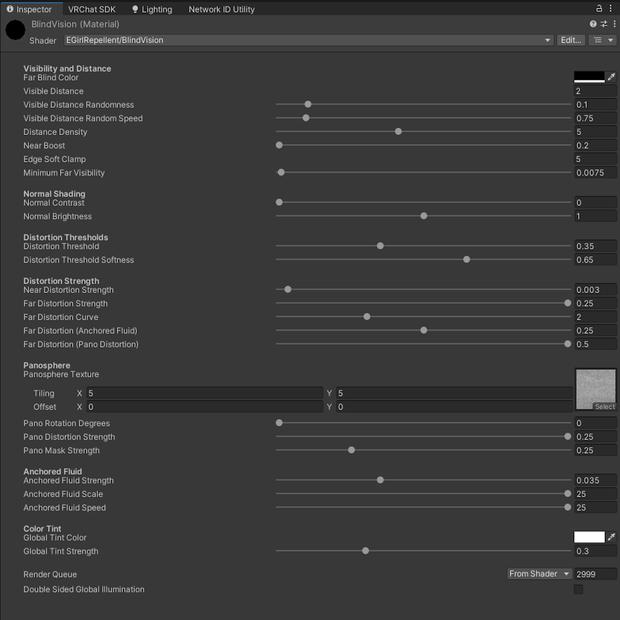Open Render Queue From Shader dropdown
The image size is (620, 620).
[539, 574]
